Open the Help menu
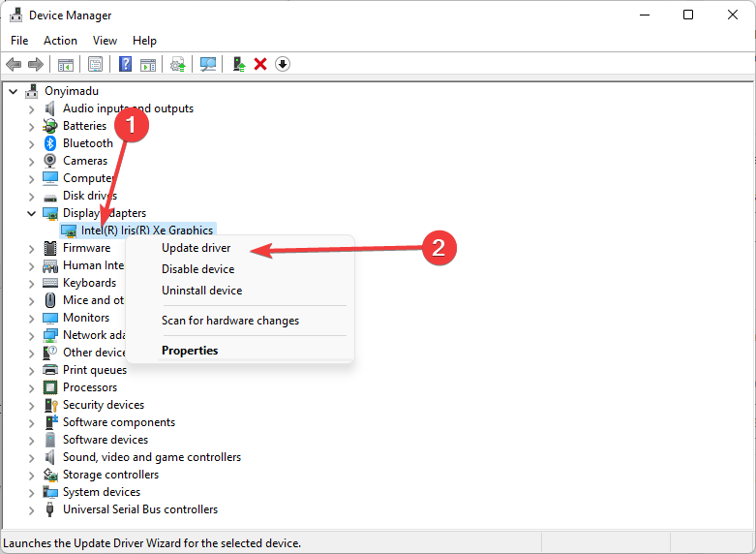 click(144, 41)
